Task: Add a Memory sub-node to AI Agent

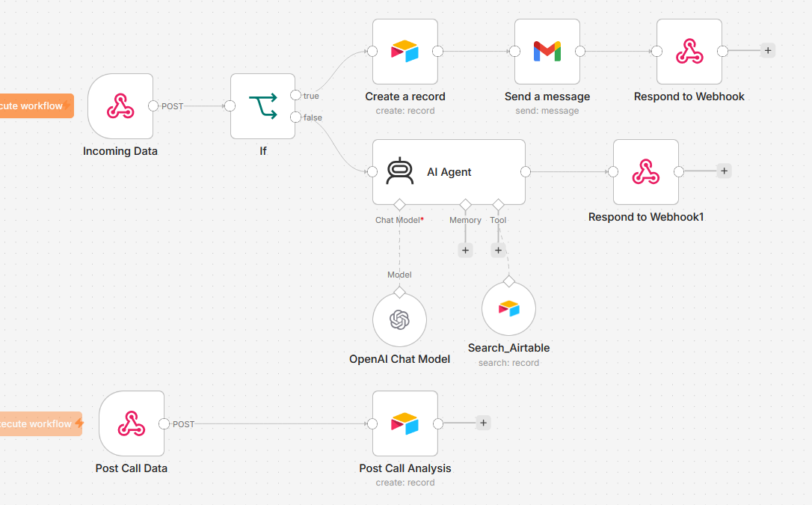Action: tap(466, 251)
